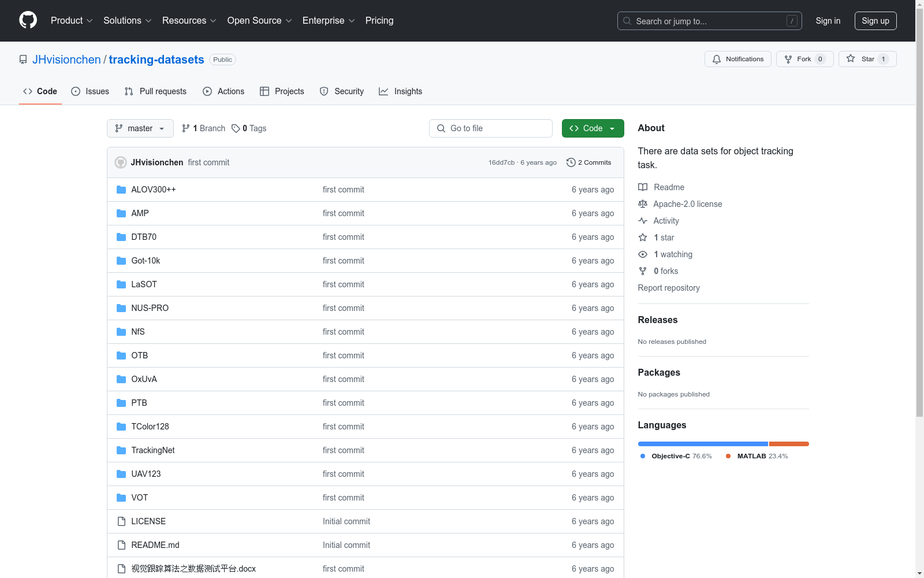Screen dimensions: 924x578
Task: Switch to the Issues tab
Action: tap(90, 91)
